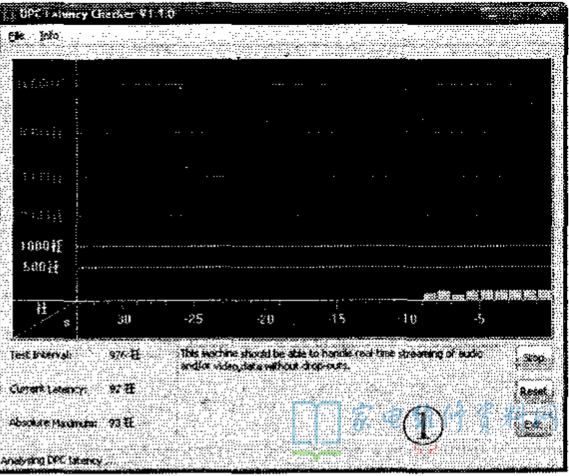Click the Current Latency value
This screenshot has width=569, height=476.
122,389
